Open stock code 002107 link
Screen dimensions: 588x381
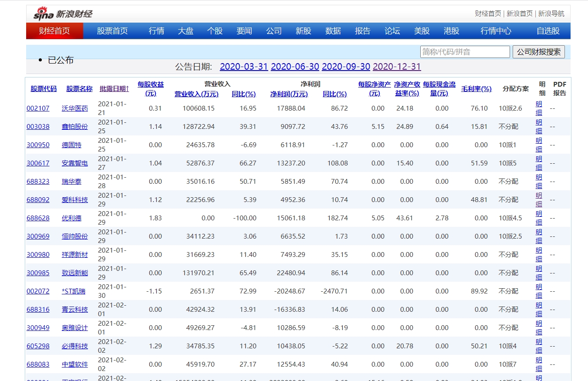pos(38,108)
